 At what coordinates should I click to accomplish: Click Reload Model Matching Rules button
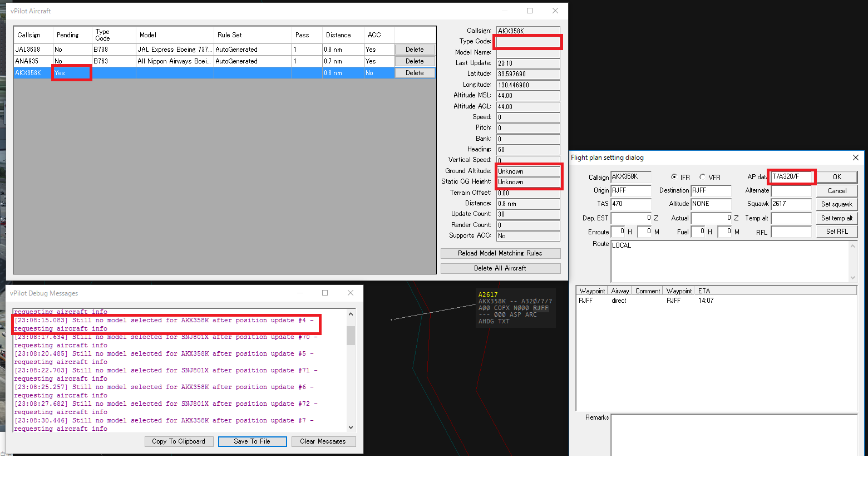(x=500, y=253)
